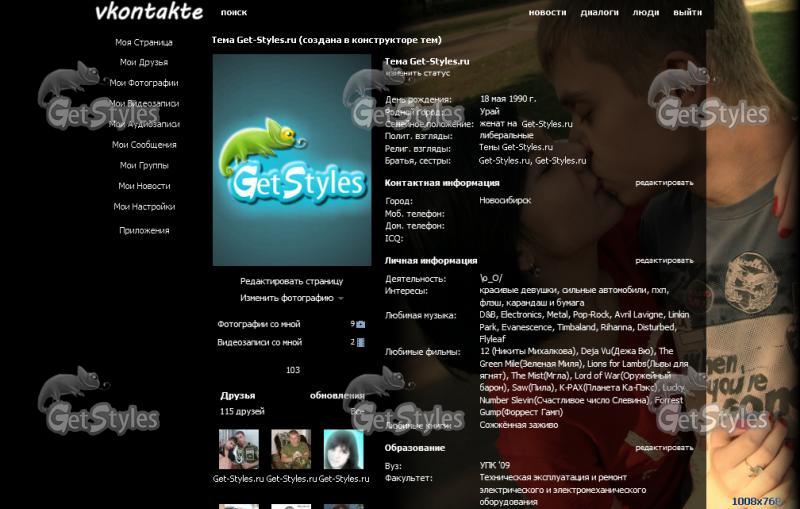
Task: Click the city Новосибирск
Action: [x=505, y=201]
